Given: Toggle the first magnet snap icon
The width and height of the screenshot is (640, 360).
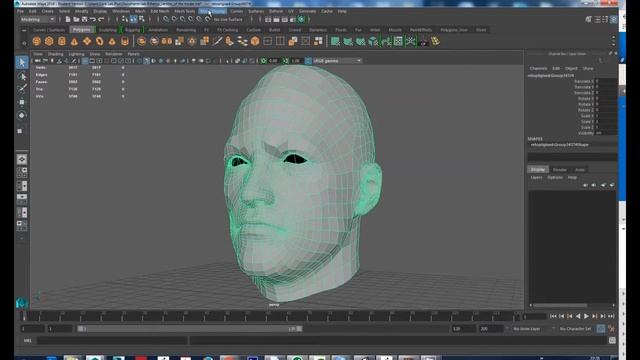Looking at the screenshot, I should (x=166, y=19).
